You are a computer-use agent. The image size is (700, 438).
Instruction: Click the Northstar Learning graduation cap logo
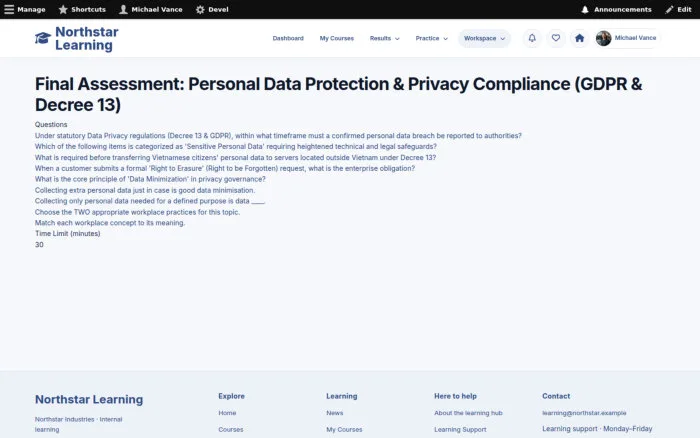(x=43, y=38)
